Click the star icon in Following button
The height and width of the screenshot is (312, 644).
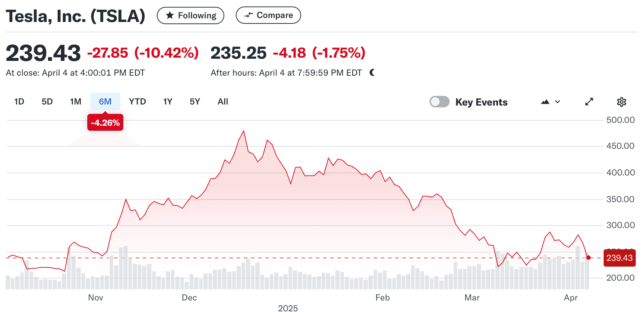pos(169,15)
